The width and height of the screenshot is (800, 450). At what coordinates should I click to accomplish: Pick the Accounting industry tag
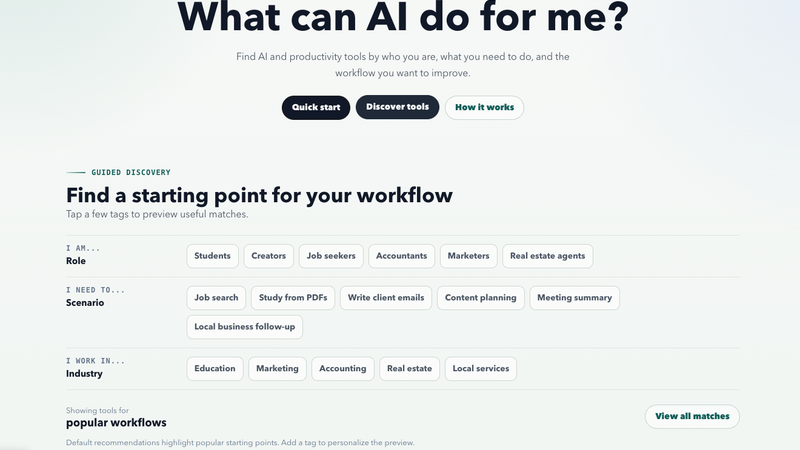pos(343,369)
